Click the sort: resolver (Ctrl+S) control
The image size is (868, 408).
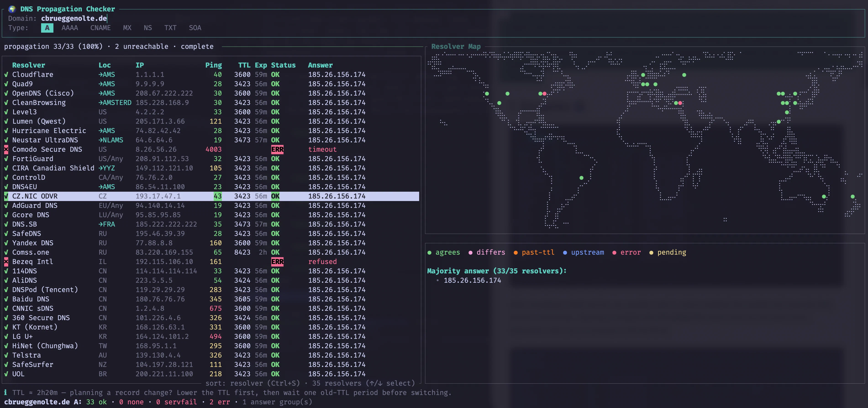(x=253, y=383)
